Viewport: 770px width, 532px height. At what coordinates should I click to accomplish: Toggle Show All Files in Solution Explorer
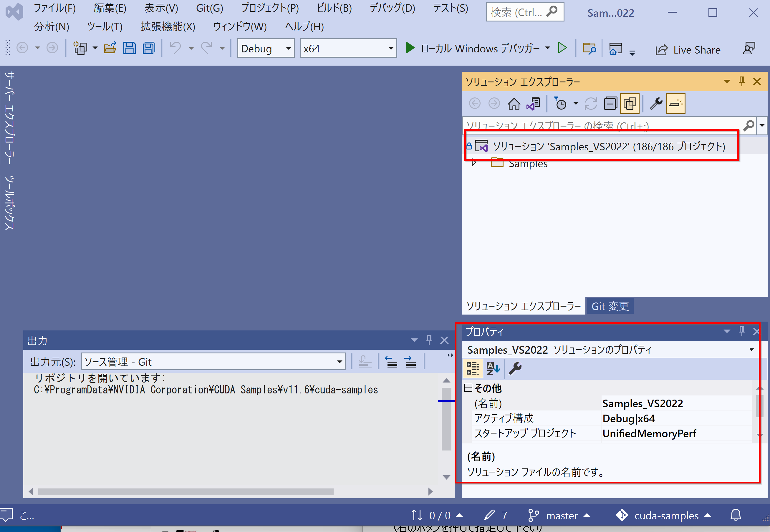629,104
